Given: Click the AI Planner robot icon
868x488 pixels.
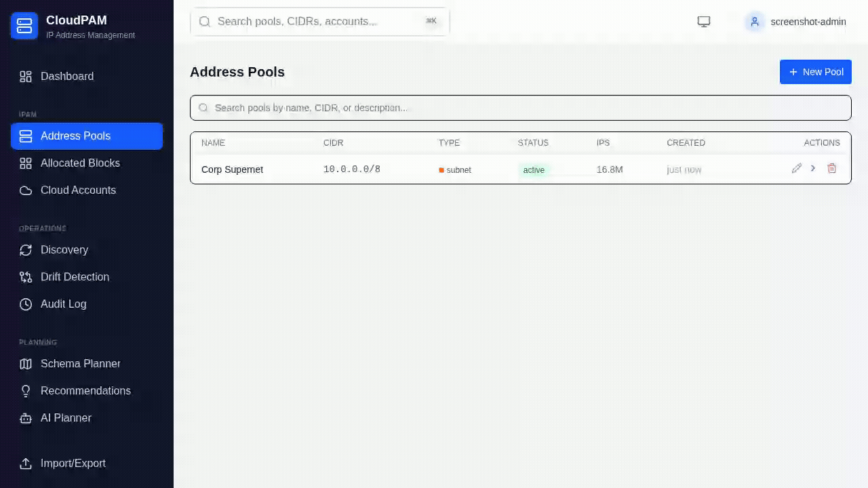Looking at the screenshot, I should click(26, 418).
